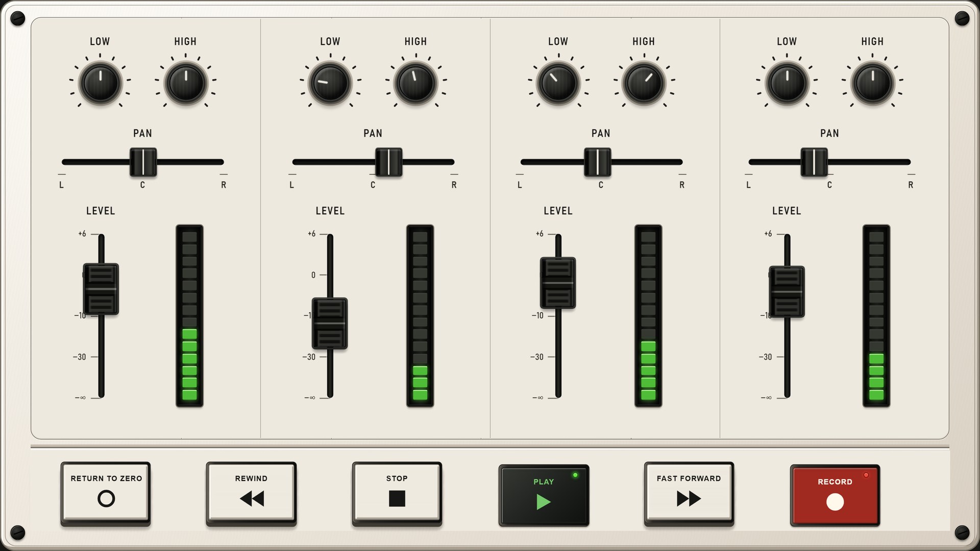The width and height of the screenshot is (980, 551).
Task: Select the second channel LOW knob
Action: [x=330, y=83]
